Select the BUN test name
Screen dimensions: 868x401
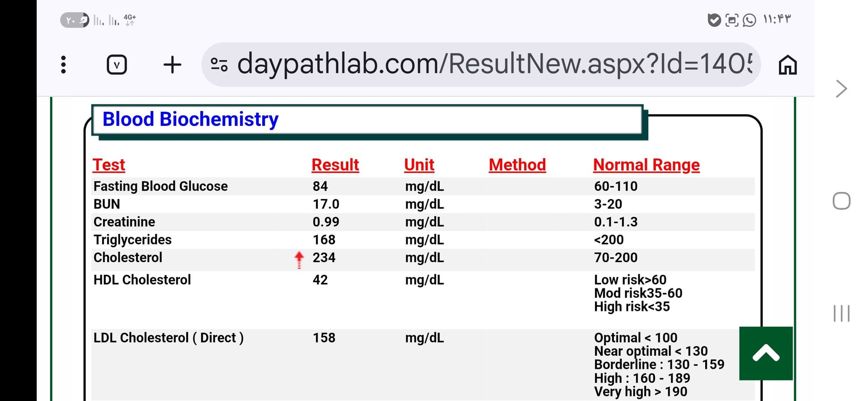click(x=107, y=204)
